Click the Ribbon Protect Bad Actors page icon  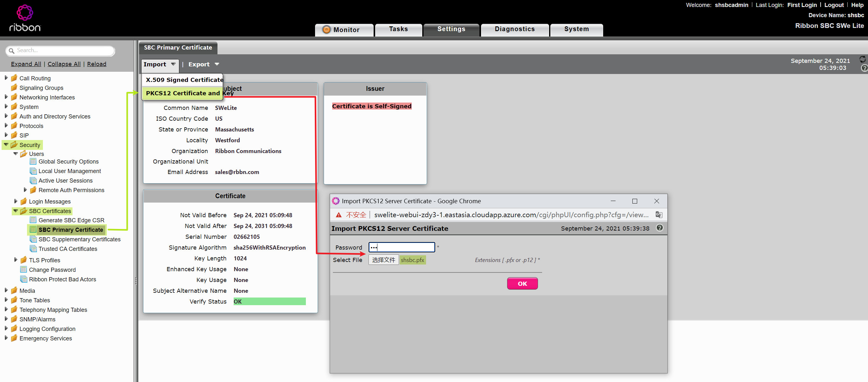click(x=24, y=279)
